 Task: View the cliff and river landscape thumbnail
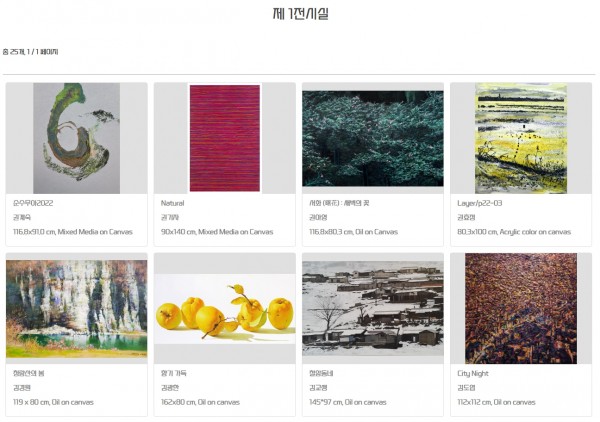pyautogui.click(x=77, y=308)
